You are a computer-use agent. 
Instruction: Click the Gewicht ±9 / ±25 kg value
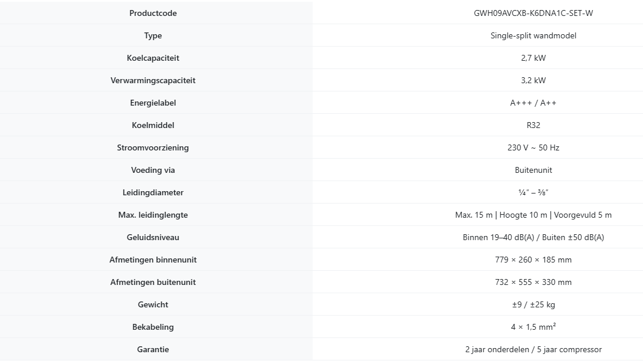point(533,304)
